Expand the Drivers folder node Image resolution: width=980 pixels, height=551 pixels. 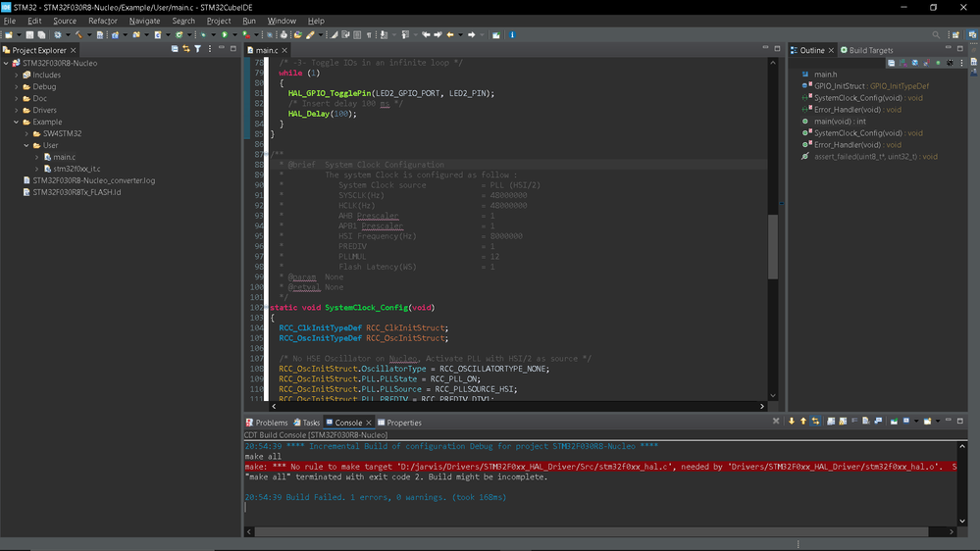[17, 110]
